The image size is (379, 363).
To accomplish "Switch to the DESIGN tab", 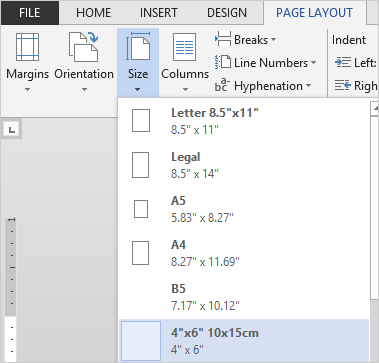I will click(x=227, y=13).
